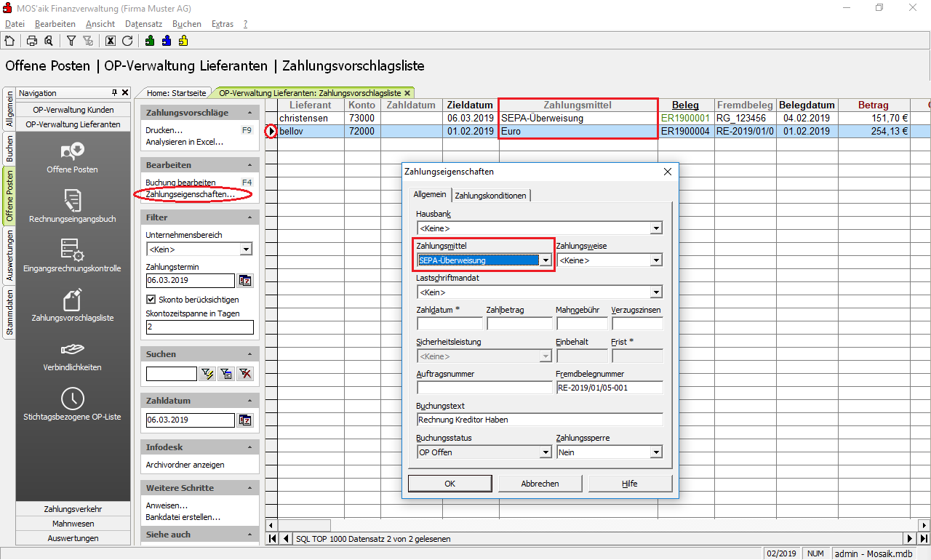Click the Excel export icon in toolbar

click(x=111, y=41)
